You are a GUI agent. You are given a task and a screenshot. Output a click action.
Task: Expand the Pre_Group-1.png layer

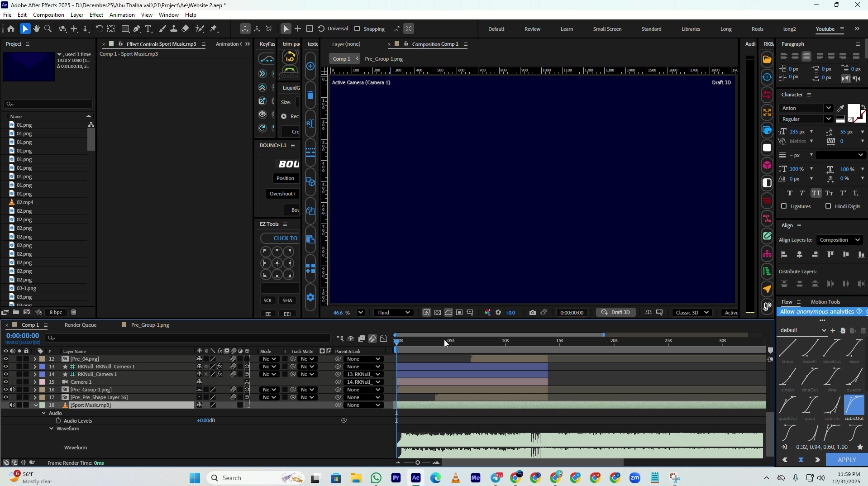(x=35, y=390)
